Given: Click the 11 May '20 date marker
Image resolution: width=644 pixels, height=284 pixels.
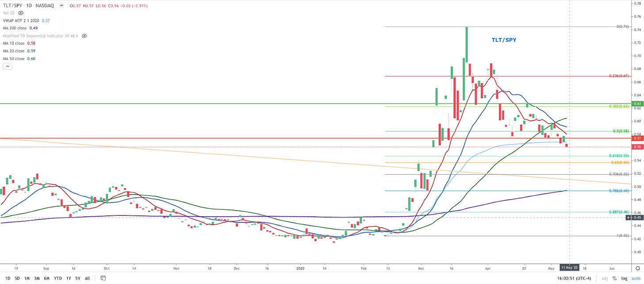Looking at the screenshot, I should [569, 268].
